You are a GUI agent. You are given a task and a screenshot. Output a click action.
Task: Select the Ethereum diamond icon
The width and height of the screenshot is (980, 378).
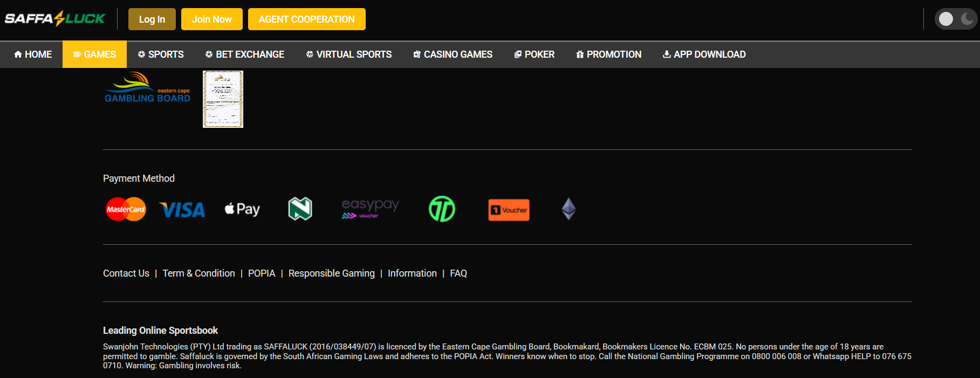pyautogui.click(x=568, y=209)
